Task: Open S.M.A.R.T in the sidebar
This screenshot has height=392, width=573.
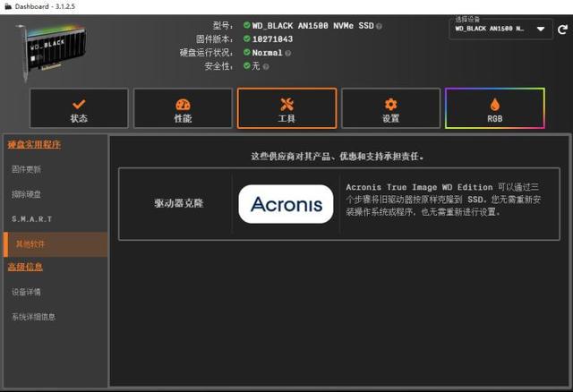Action: pyautogui.click(x=32, y=219)
